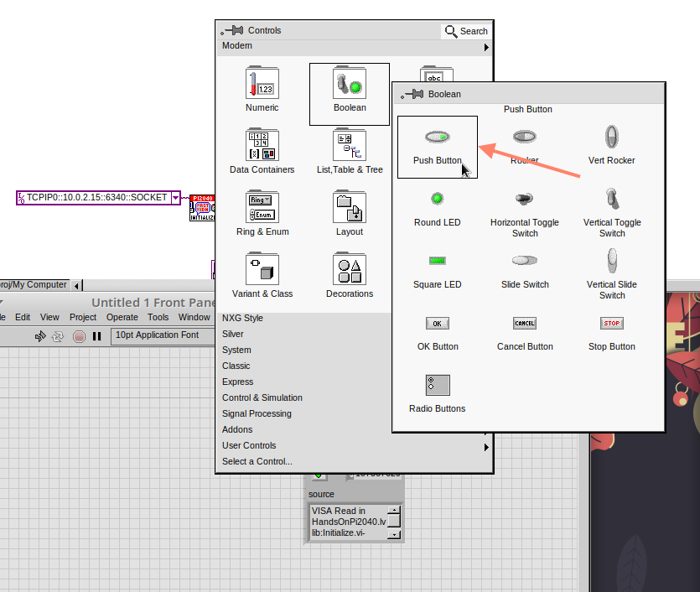Expand the Addons palette category
Screen dimensions: 700x592
click(x=237, y=429)
